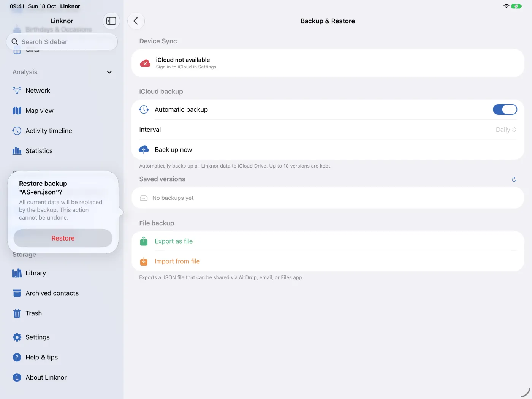Toggle the sidebar visibility icon

click(111, 21)
